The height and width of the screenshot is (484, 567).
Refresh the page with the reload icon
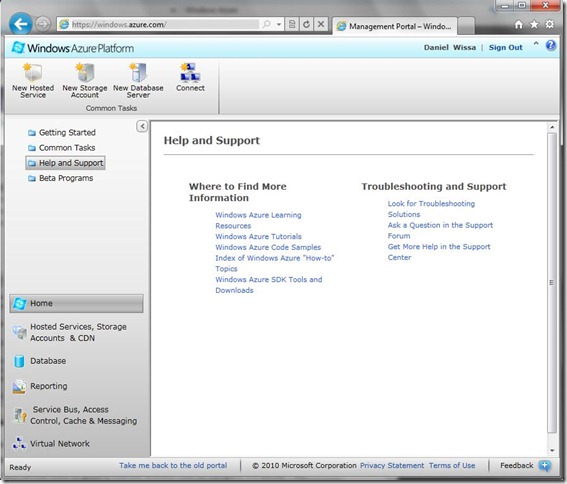coord(306,24)
